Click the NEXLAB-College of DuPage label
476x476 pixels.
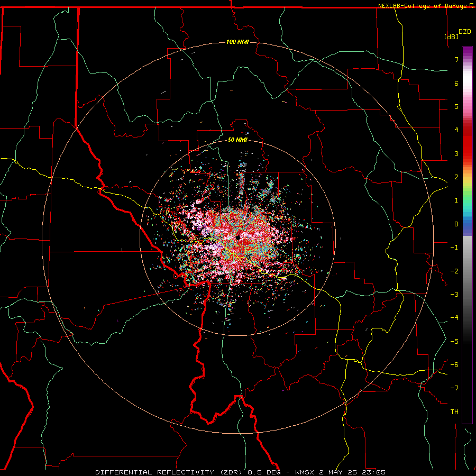(x=422, y=6)
